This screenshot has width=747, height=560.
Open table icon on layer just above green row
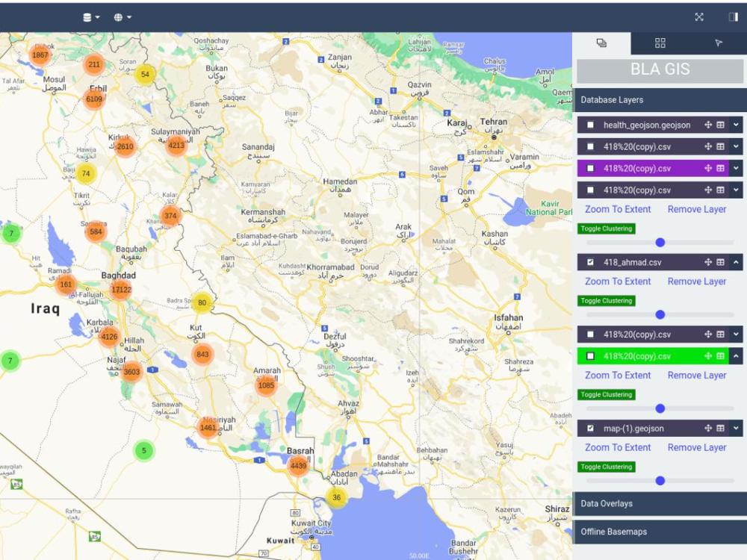point(720,335)
